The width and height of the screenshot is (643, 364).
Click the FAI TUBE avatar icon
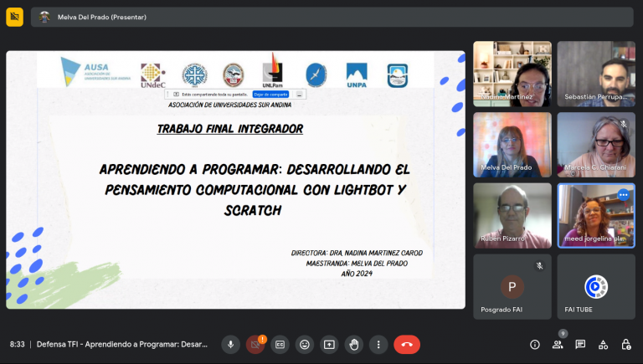point(596,286)
